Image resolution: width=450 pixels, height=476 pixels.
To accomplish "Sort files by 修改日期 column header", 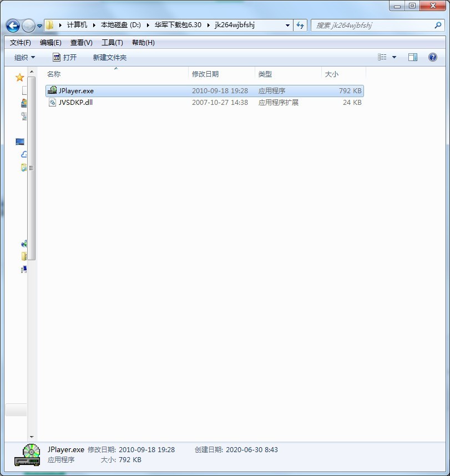I will (205, 74).
